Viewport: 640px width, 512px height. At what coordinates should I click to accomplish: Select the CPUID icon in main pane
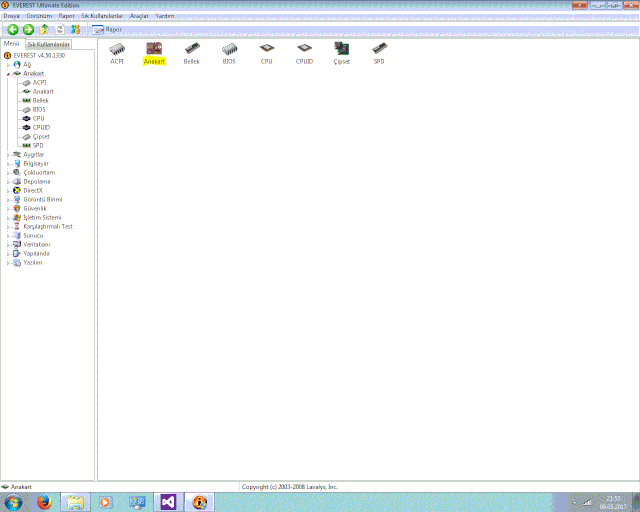coord(304,53)
